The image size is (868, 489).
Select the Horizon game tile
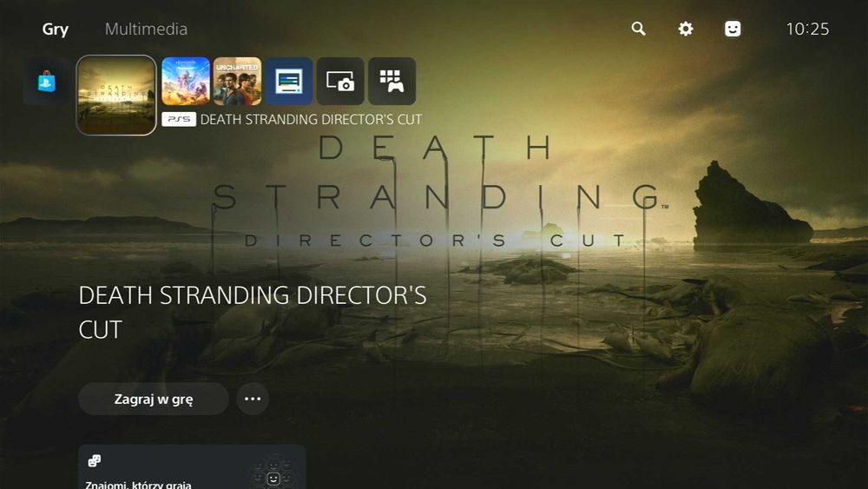coord(186,81)
